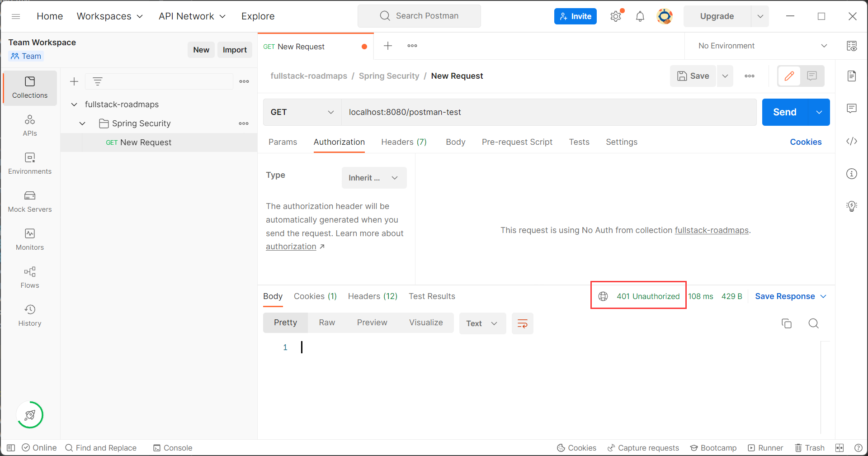The width and height of the screenshot is (868, 456).
Task: Switch to build mode pencil icon
Action: click(x=789, y=76)
